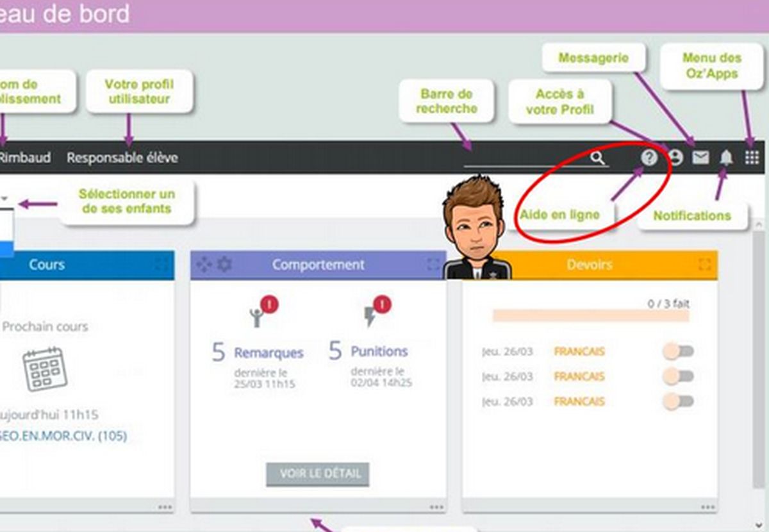Click the user profile account icon

pos(675,158)
